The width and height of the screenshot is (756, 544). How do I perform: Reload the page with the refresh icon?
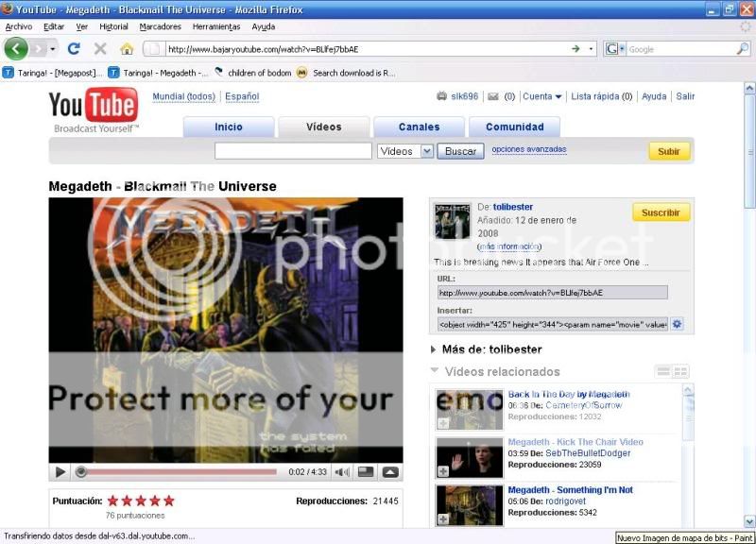[74, 49]
